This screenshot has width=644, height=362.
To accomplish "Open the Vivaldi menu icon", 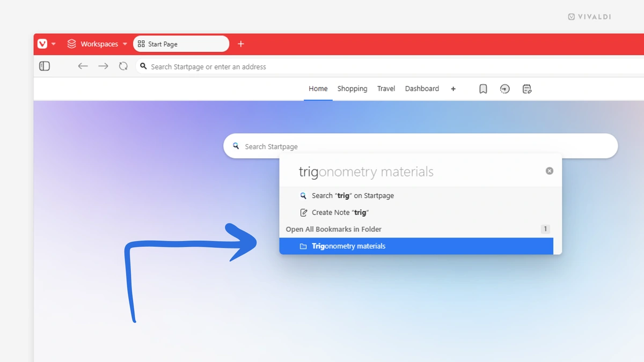I will (43, 43).
